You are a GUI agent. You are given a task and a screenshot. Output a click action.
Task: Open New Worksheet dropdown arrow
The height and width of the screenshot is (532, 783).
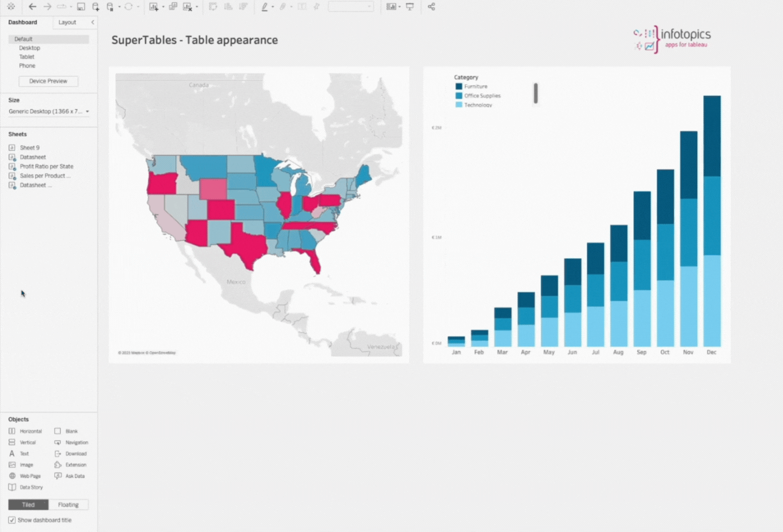coord(163,6)
